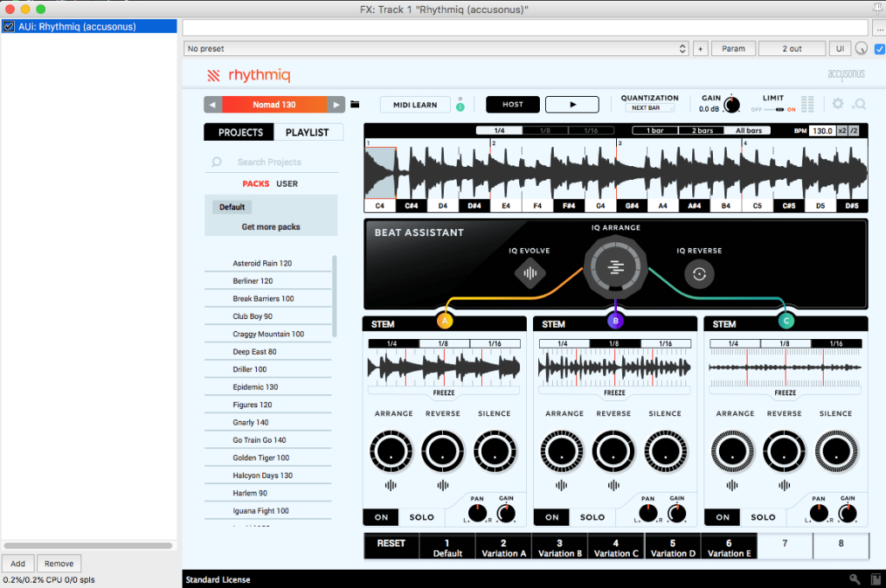Select the stem C teal node
This screenshot has width=886, height=588.
pyautogui.click(x=786, y=321)
